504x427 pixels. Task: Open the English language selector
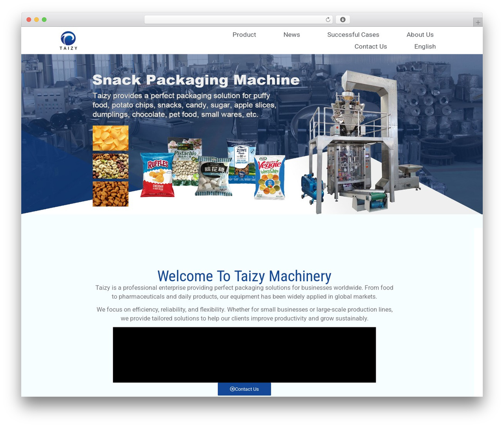coord(425,46)
